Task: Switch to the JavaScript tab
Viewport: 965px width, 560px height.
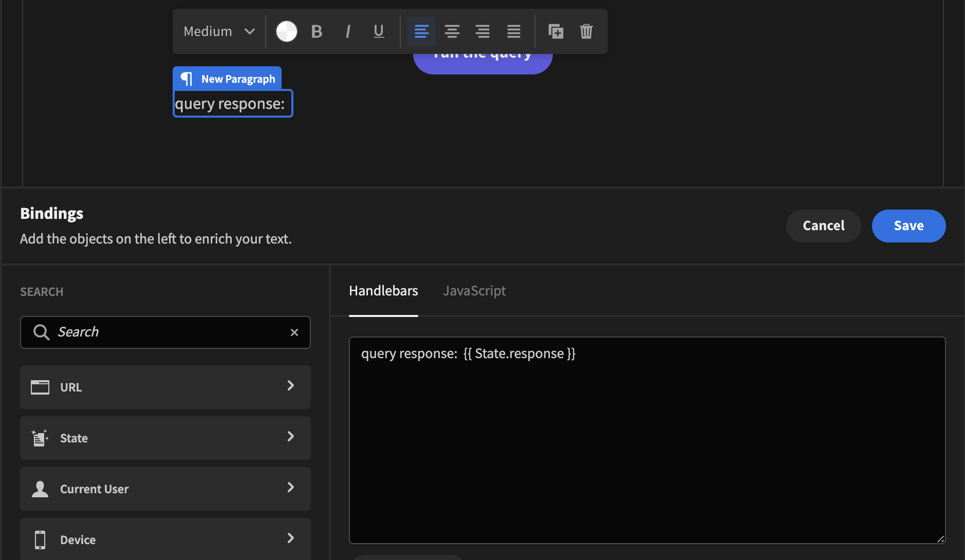Action: click(x=474, y=290)
